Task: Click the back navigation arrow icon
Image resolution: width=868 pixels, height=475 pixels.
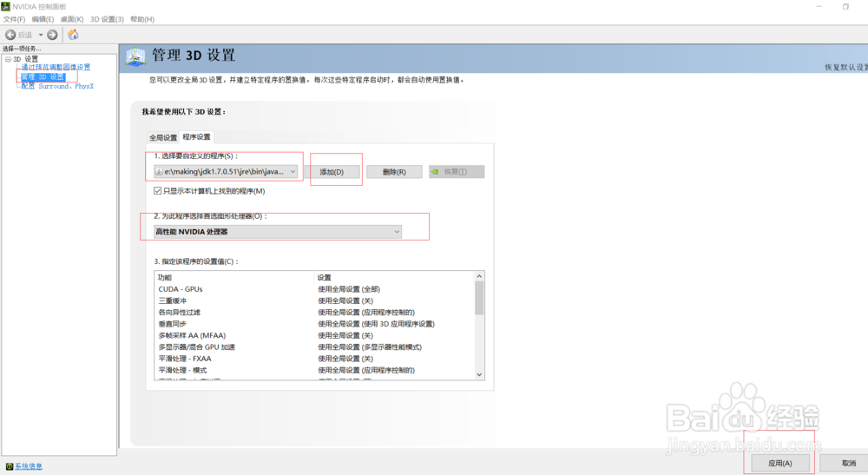Action: pos(10,35)
